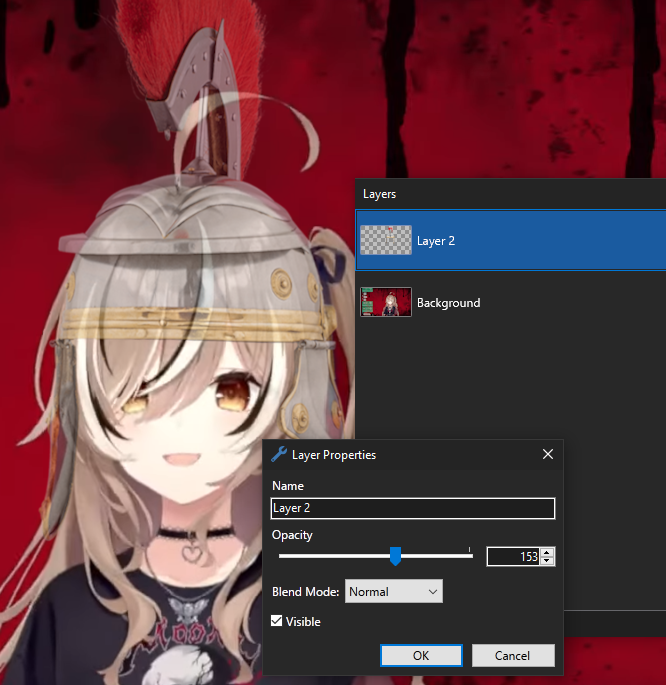
Task: Increase opacity with the up spinner arrow
Action: (x=546, y=552)
